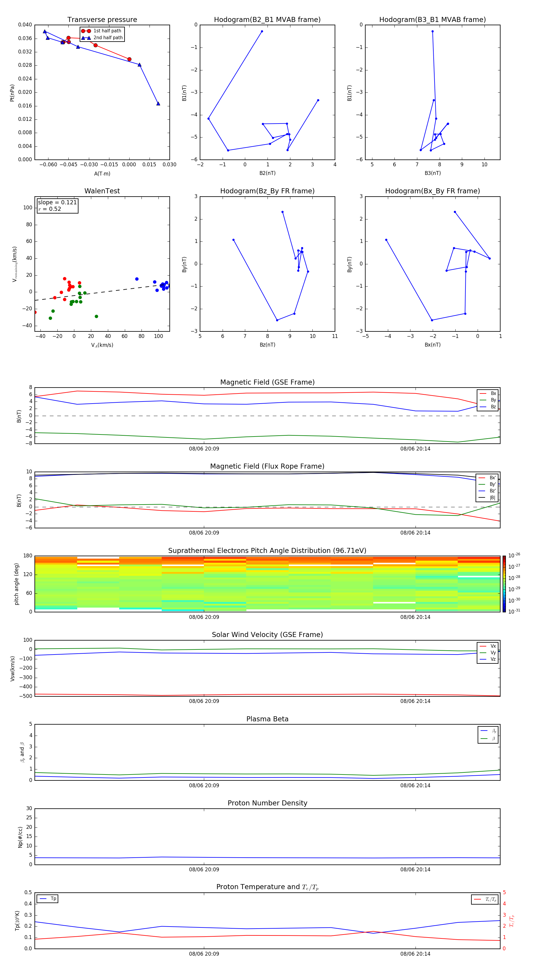Viewport: 535px width, 980px height.
Task: Click the 'Hodogram(Bx_By FR frame)' title
Action: point(432,191)
